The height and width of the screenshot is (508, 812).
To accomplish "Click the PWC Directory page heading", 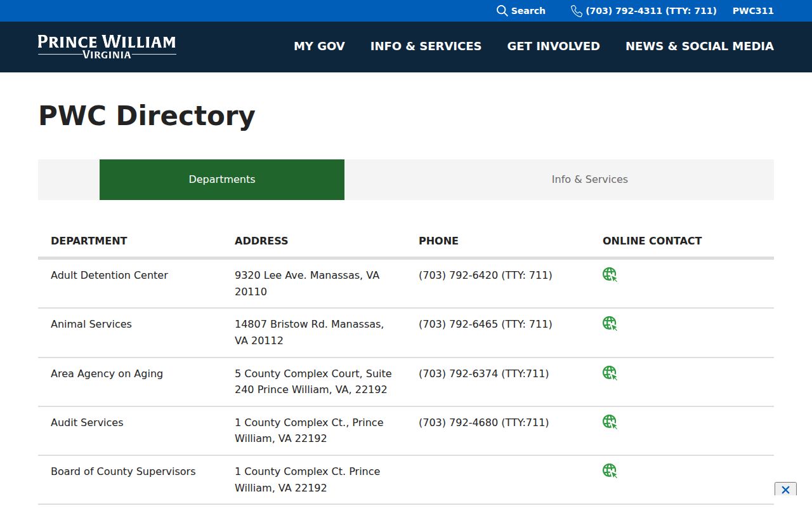I will 147,116.
